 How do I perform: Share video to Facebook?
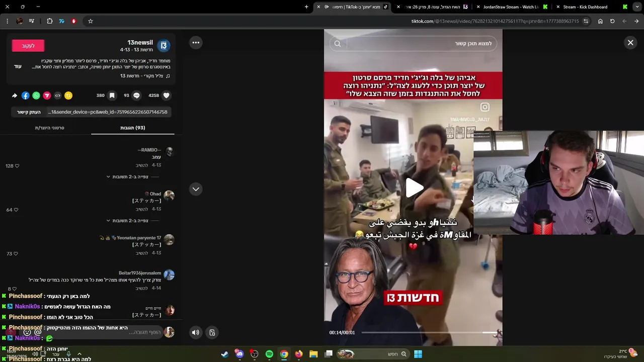25,96
